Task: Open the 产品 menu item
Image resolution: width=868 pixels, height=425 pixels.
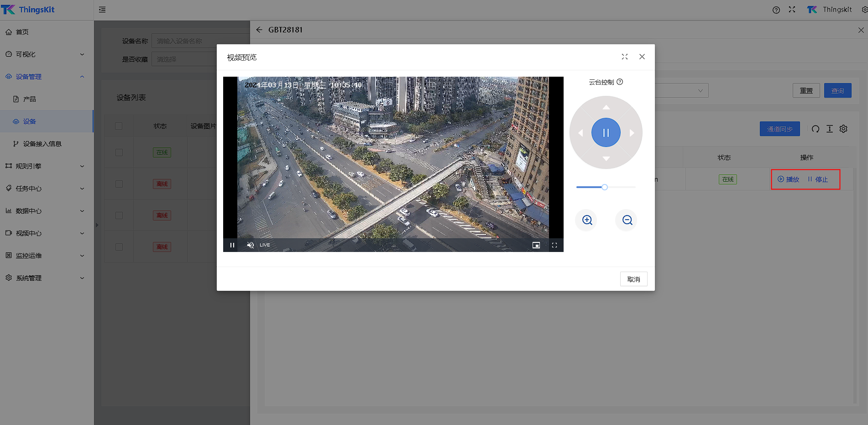Action: pos(30,99)
